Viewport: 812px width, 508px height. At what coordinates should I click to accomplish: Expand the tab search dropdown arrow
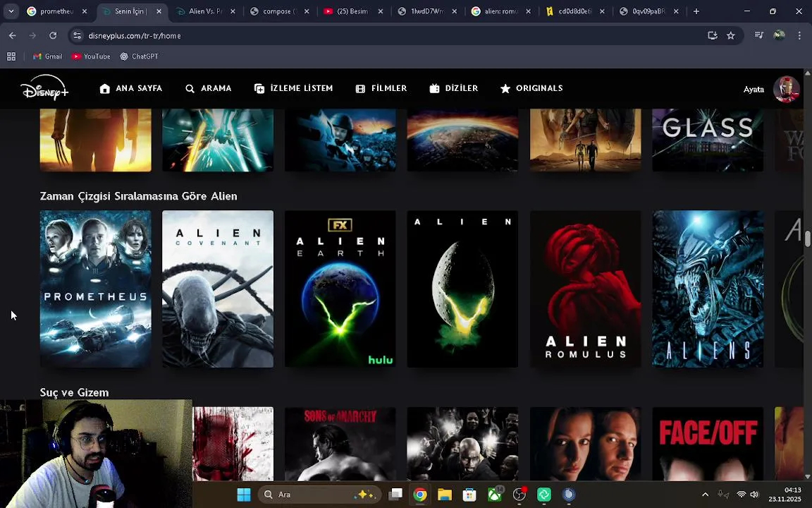[11, 11]
